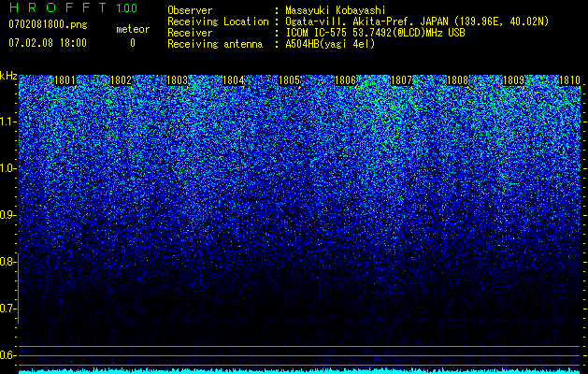Click the 1804 time marker
The width and height of the screenshot is (588, 374).
pyautogui.click(x=234, y=80)
